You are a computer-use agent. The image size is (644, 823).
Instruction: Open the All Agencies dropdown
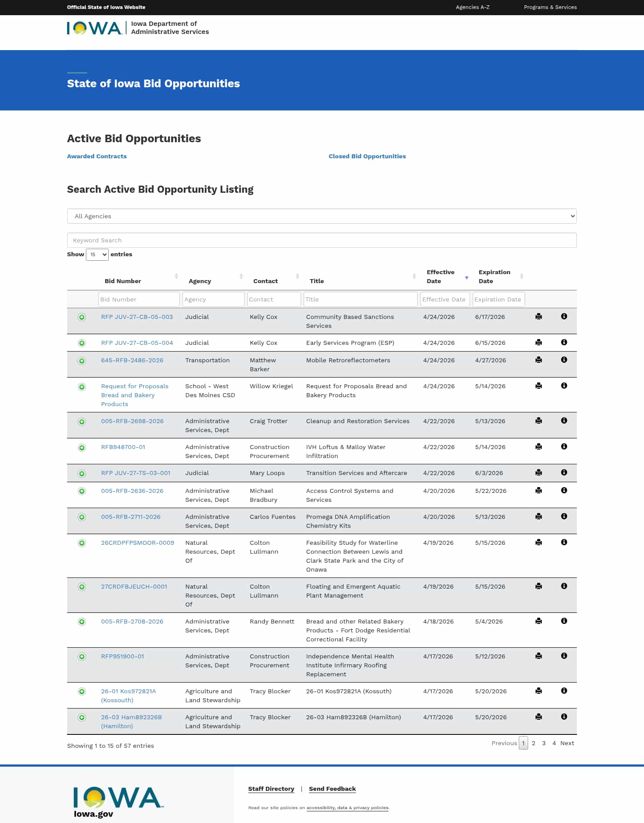click(x=322, y=216)
